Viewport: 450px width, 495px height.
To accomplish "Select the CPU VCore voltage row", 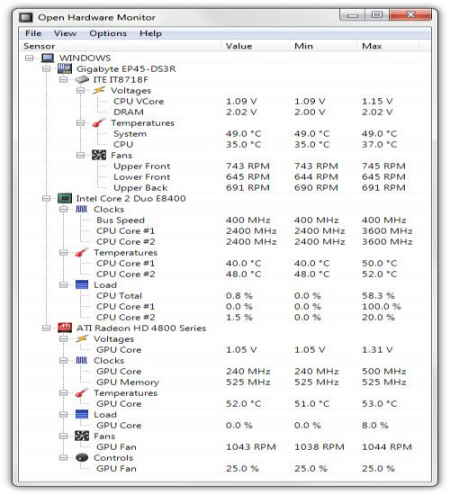I will [225, 101].
